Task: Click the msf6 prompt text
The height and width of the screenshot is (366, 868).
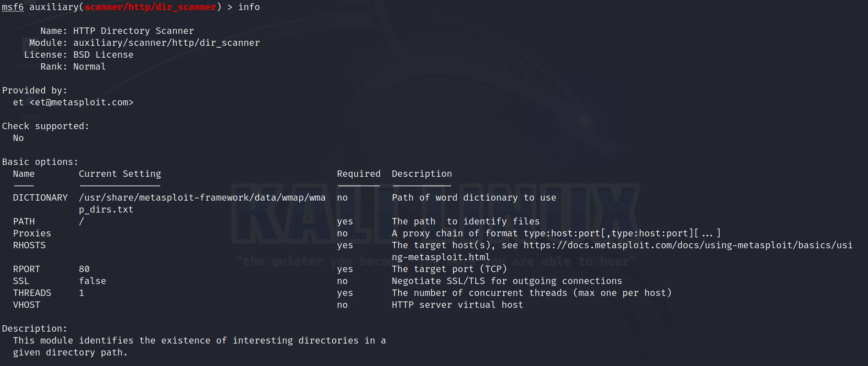Action: pos(13,7)
